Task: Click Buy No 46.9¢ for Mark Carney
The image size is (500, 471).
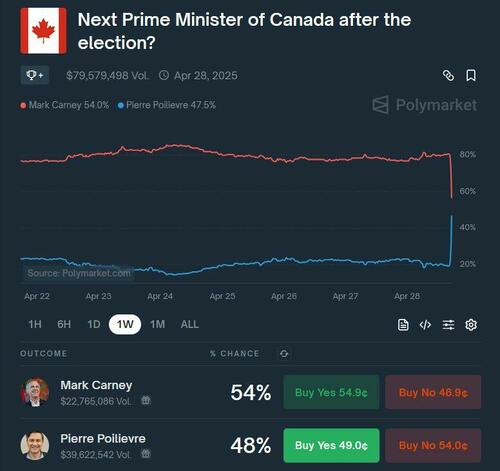Action: point(433,392)
